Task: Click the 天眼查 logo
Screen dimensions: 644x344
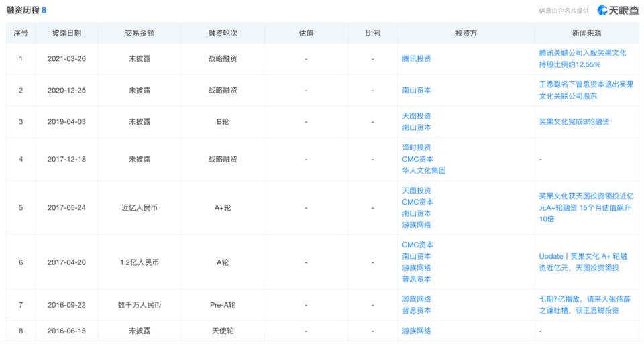Action: tap(618, 10)
